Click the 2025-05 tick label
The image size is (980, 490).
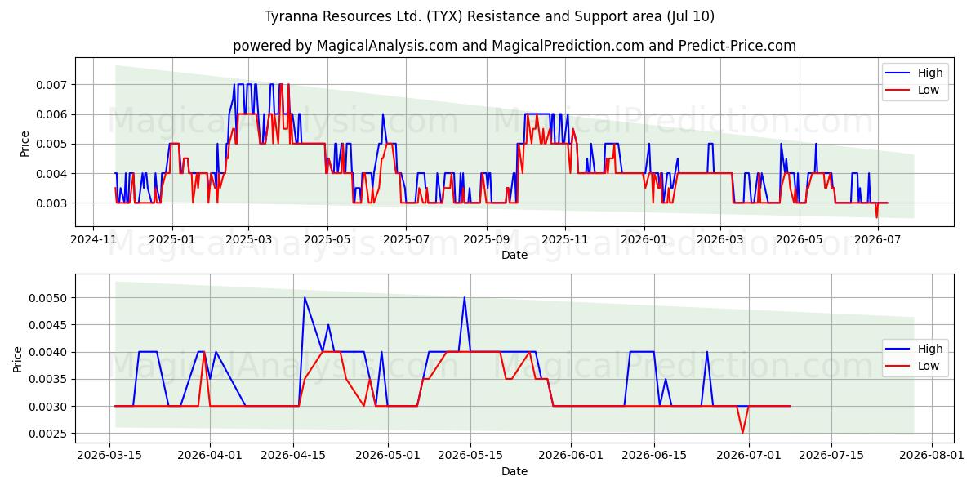click(x=327, y=239)
